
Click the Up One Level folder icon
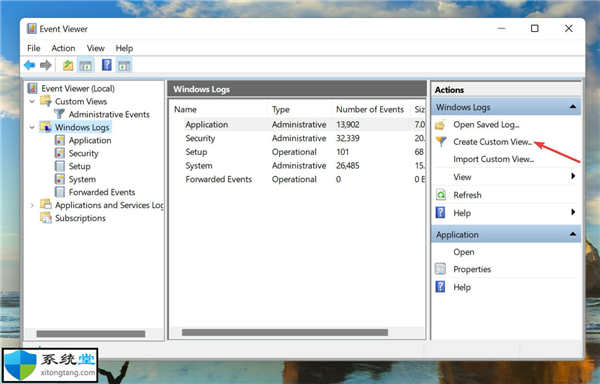tap(68, 65)
